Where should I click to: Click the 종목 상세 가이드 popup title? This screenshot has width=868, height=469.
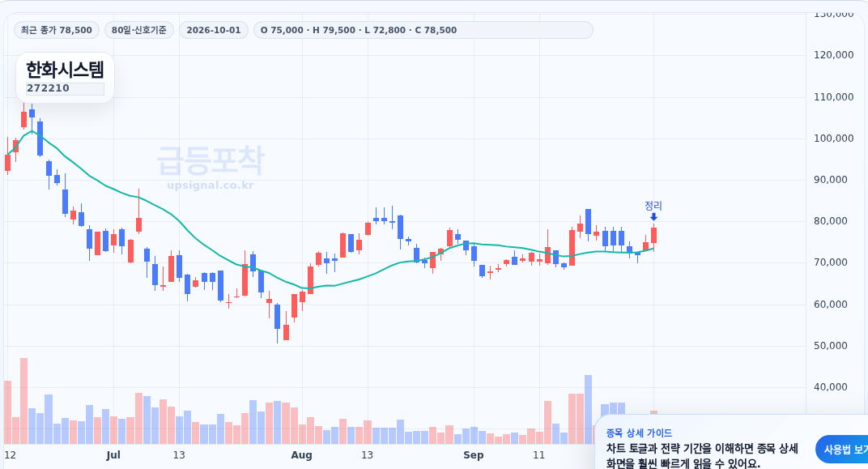point(639,433)
